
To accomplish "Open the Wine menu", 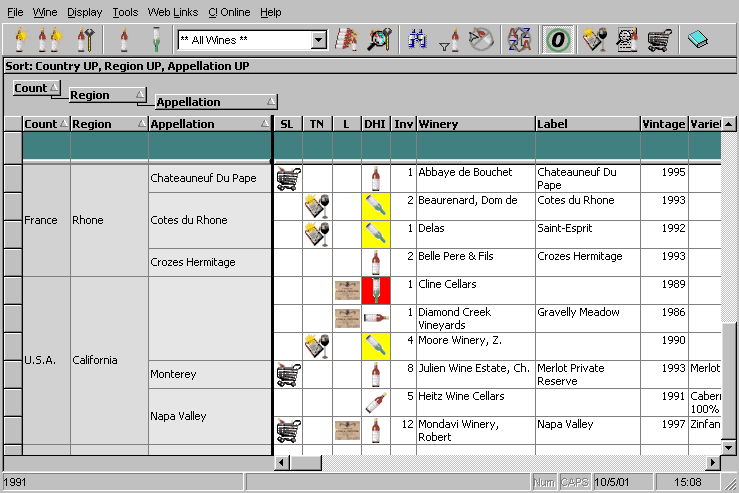I will pyautogui.click(x=45, y=12).
